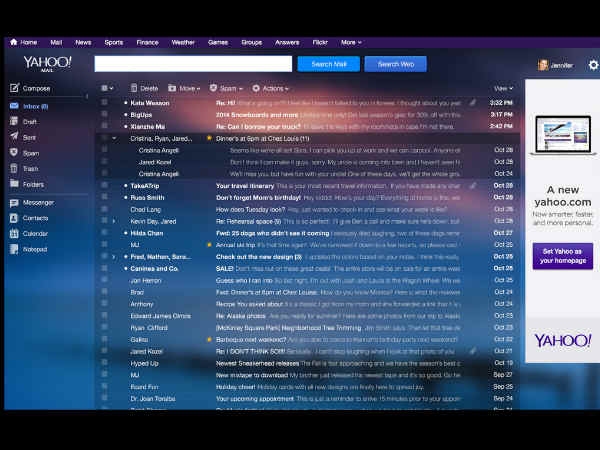
Task: Open Sports in top navigation bar
Action: click(114, 42)
